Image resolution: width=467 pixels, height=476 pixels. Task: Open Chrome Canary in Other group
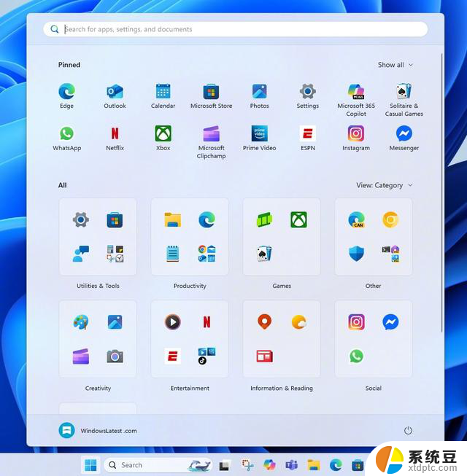click(x=390, y=219)
